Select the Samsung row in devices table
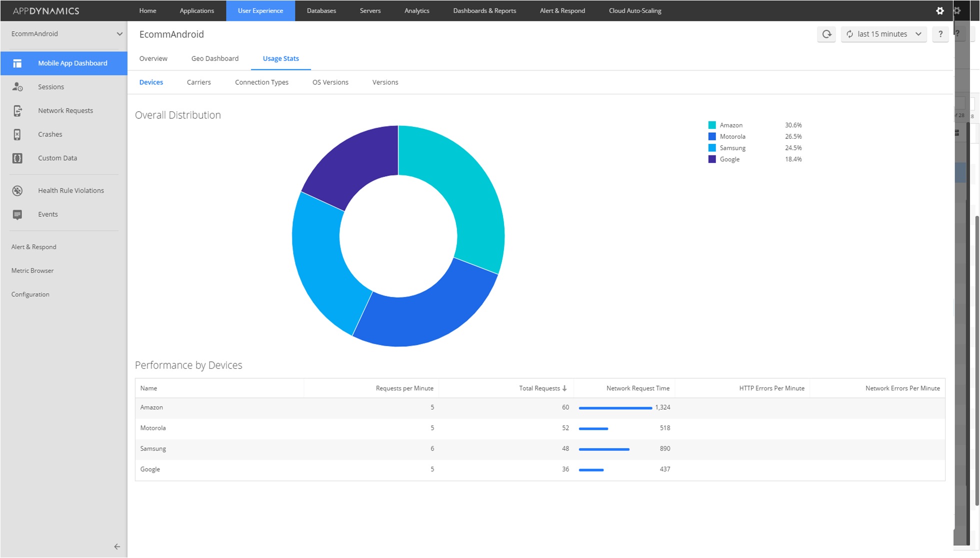The width and height of the screenshot is (980, 558). pyautogui.click(x=153, y=449)
